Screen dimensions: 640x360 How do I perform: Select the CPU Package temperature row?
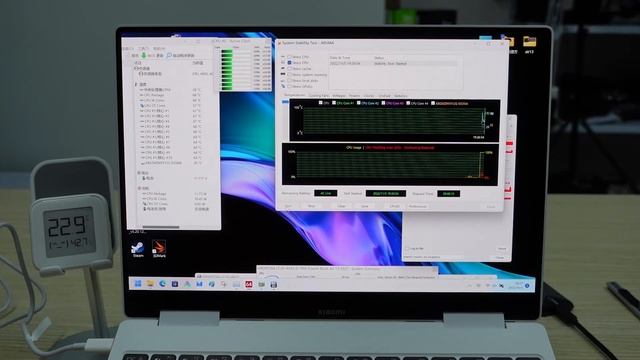[171, 95]
